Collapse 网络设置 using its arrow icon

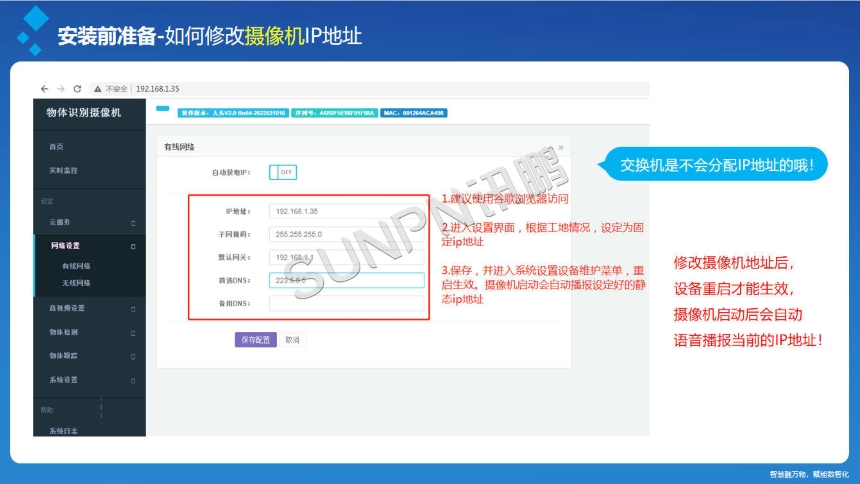click(133, 247)
